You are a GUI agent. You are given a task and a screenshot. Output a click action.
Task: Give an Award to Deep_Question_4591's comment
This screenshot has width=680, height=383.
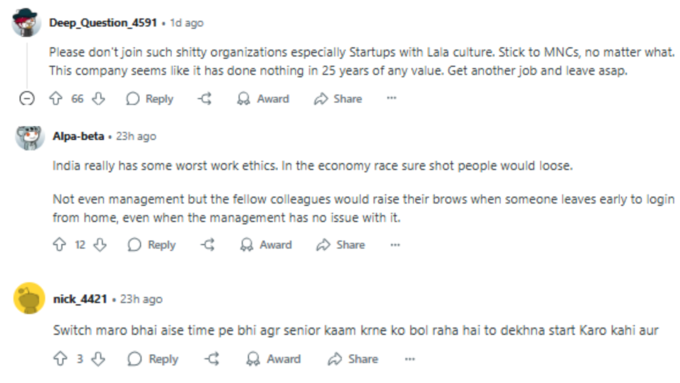coord(263,99)
